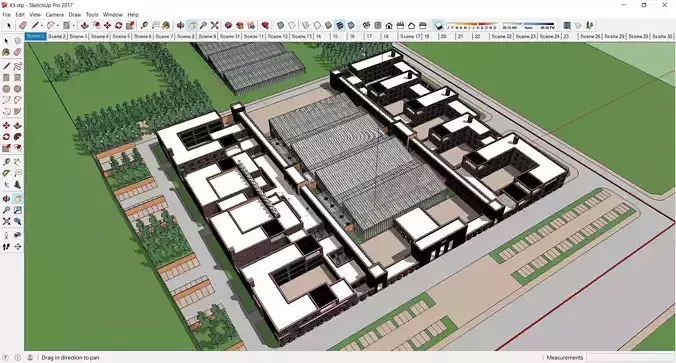
Task: Open the Draw menu
Action: pos(75,15)
